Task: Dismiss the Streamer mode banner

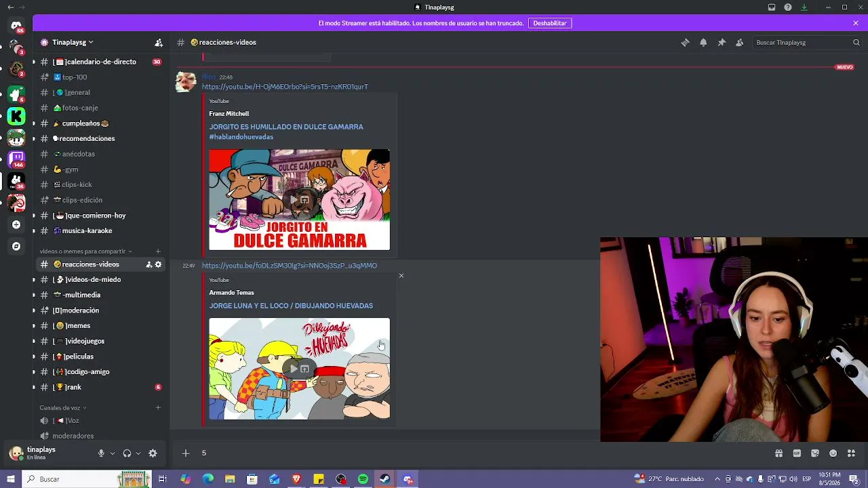Action: 856,23
